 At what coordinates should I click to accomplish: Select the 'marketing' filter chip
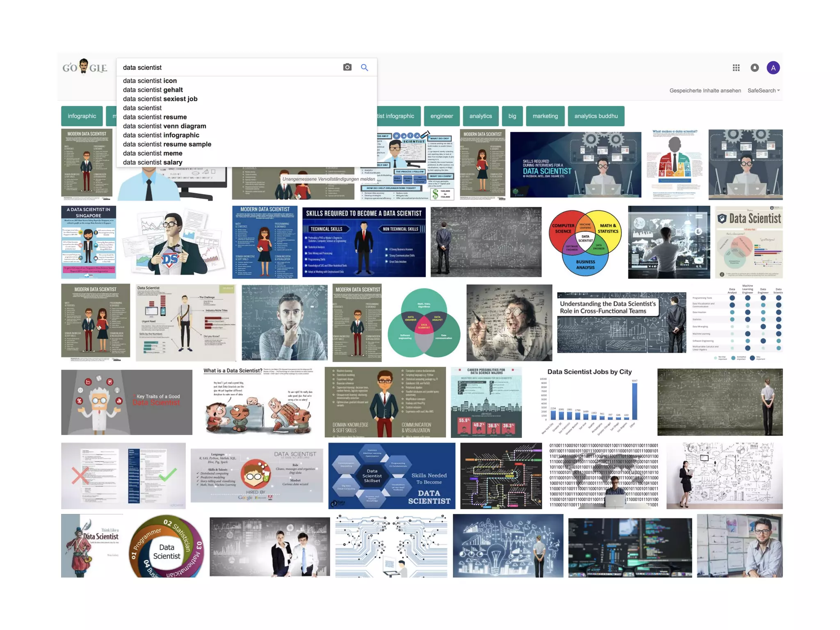pyautogui.click(x=545, y=116)
